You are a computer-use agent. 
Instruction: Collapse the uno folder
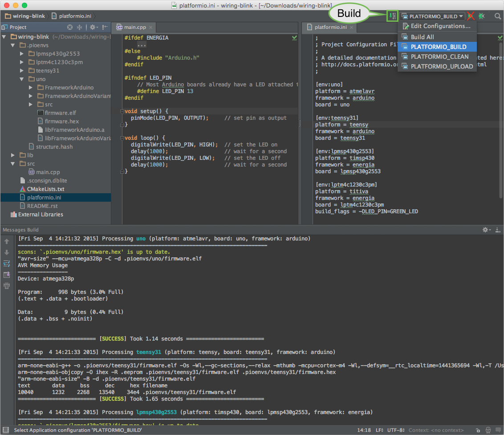[21, 79]
